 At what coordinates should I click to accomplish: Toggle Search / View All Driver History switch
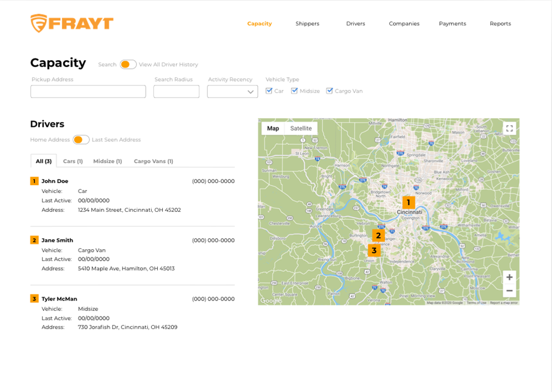pyautogui.click(x=128, y=65)
